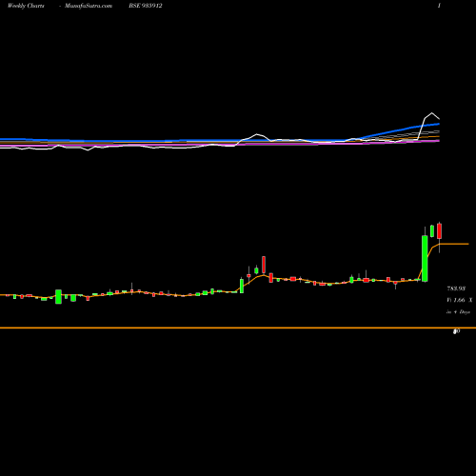The image size is (476, 476).
Task: Click the wide green candle at far left
Action: tap(58, 297)
